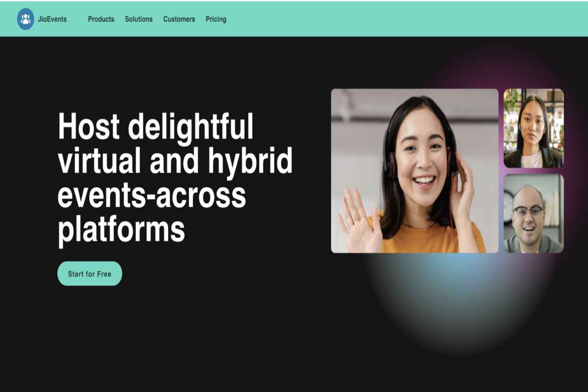Image resolution: width=588 pixels, height=392 pixels.
Task: Open the JioEvents brand name link
Action: point(52,19)
